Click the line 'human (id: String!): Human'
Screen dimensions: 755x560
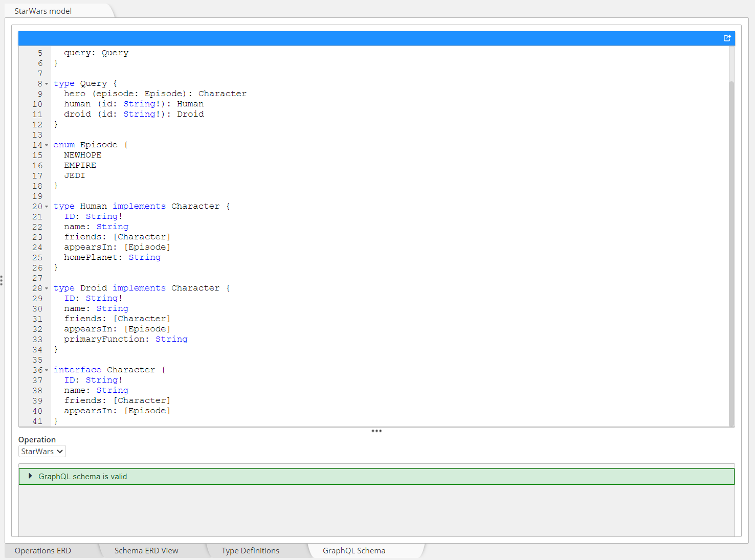(x=134, y=104)
